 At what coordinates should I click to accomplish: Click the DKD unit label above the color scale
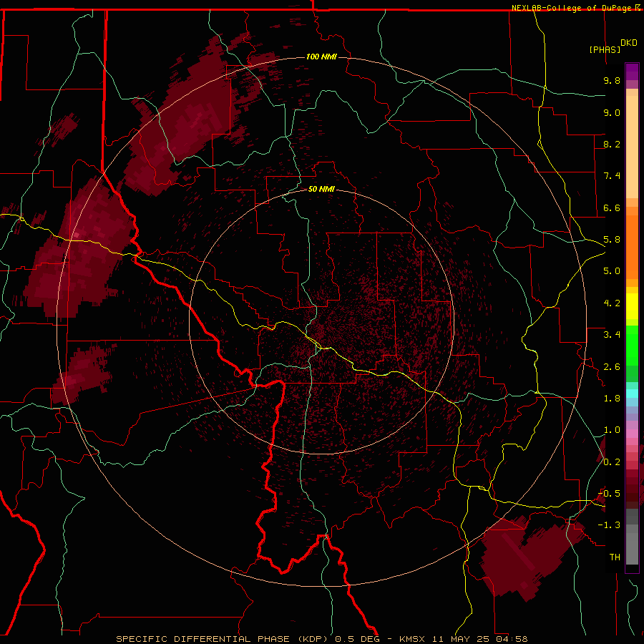629,43
